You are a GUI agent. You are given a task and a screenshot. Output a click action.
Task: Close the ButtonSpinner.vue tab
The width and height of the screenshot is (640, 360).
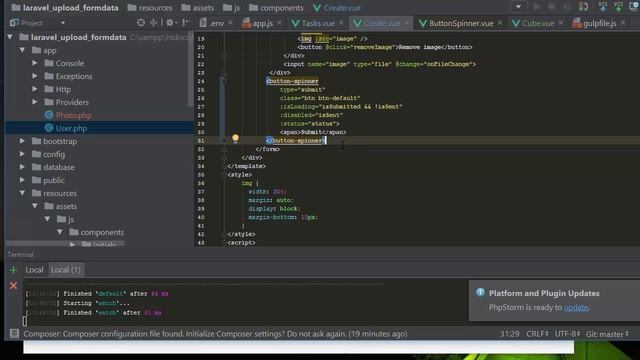[500, 23]
